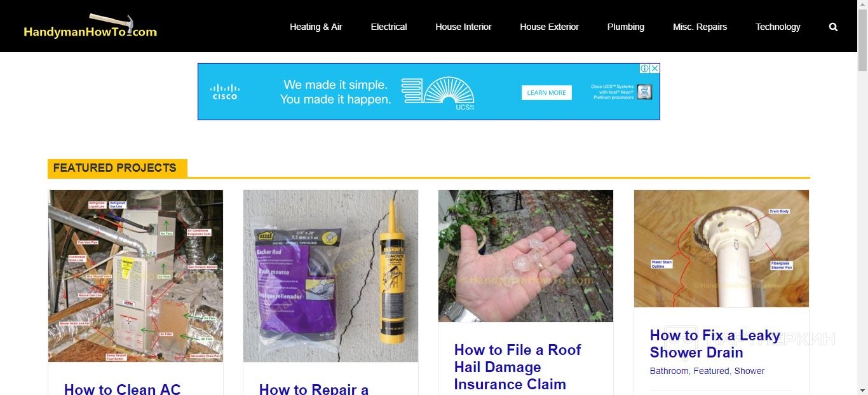The height and width of the screenshot is (395, 868).
Task: Open the Heating & Air menu
Action: tap(316, 27)
